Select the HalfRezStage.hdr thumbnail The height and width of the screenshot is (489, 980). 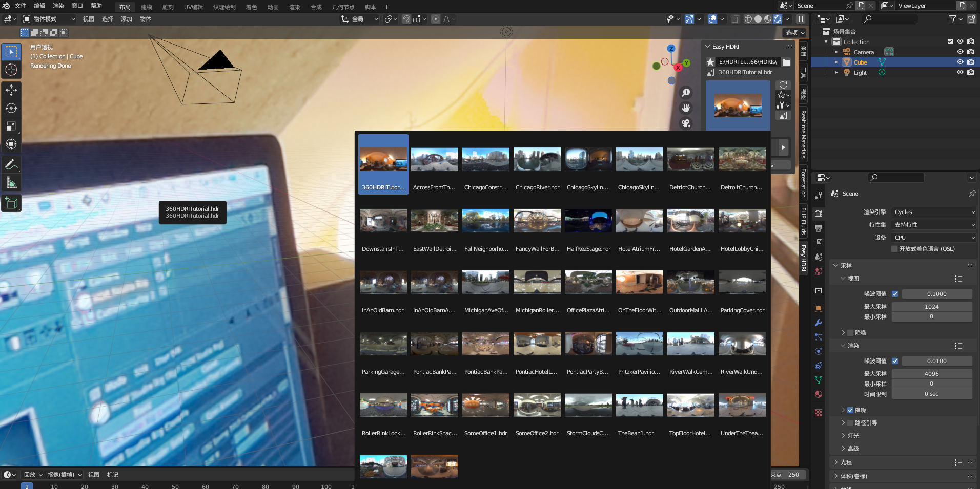pyautogui.click(x=588, y=226)
